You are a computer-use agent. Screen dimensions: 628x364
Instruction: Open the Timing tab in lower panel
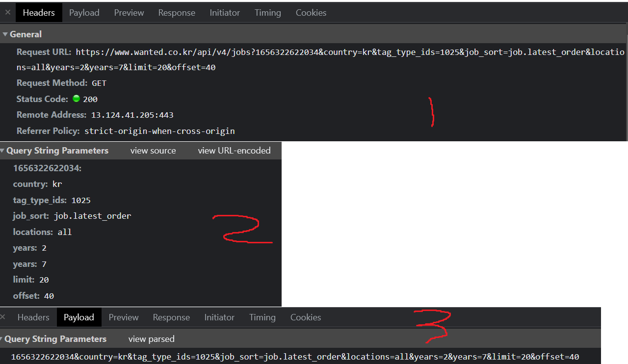(262, 317)
